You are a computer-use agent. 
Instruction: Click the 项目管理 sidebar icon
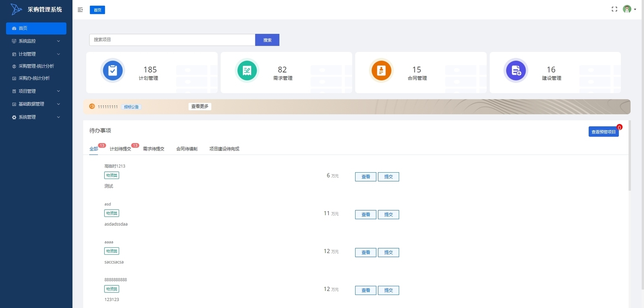coord(14,91)
